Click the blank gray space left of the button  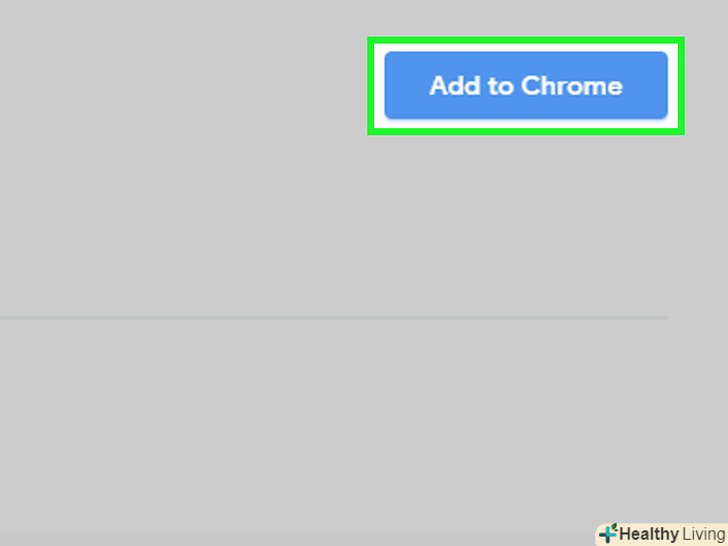tap(186, 85)
